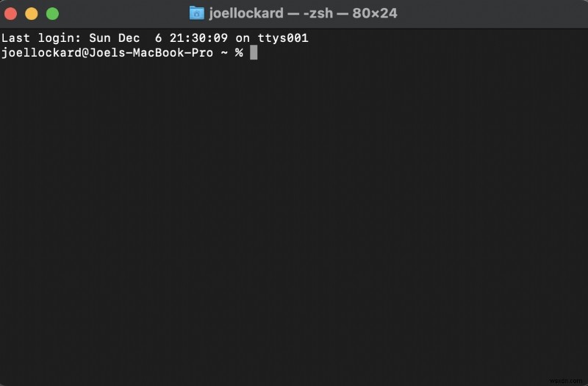Minimize the window using yellow button
Screen dimensions: 588x386
[x=31, y=13]
